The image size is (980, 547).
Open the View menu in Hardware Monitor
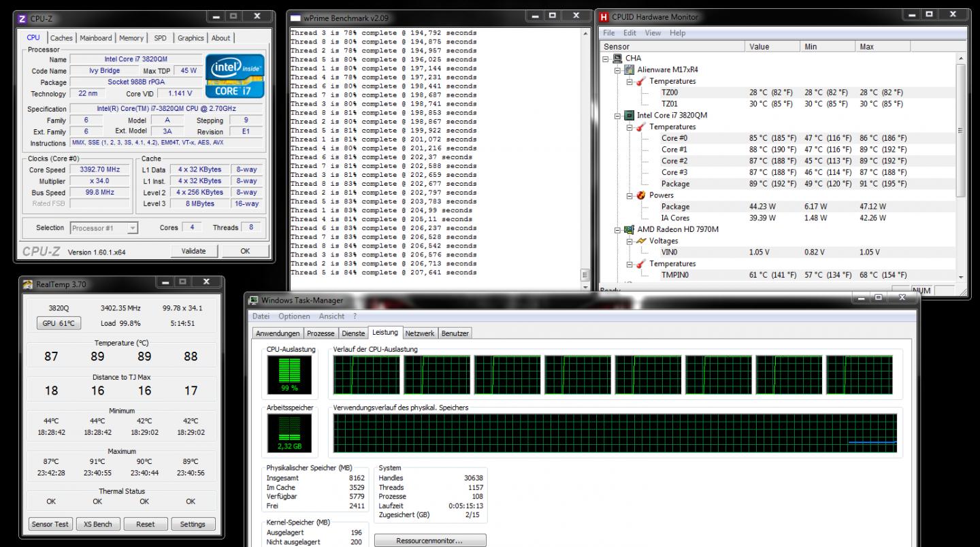(x=653, y=33)
